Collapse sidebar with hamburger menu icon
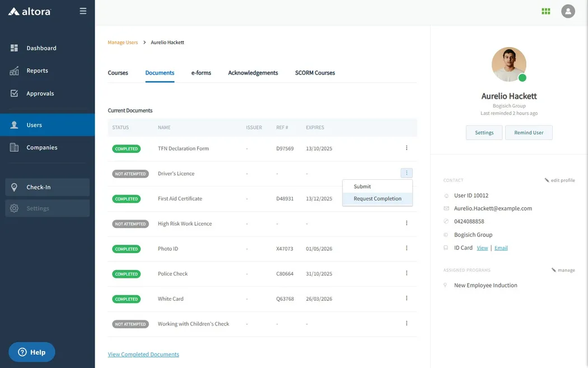The width and height of the screenshot is (588, 368). click(83, 11)
